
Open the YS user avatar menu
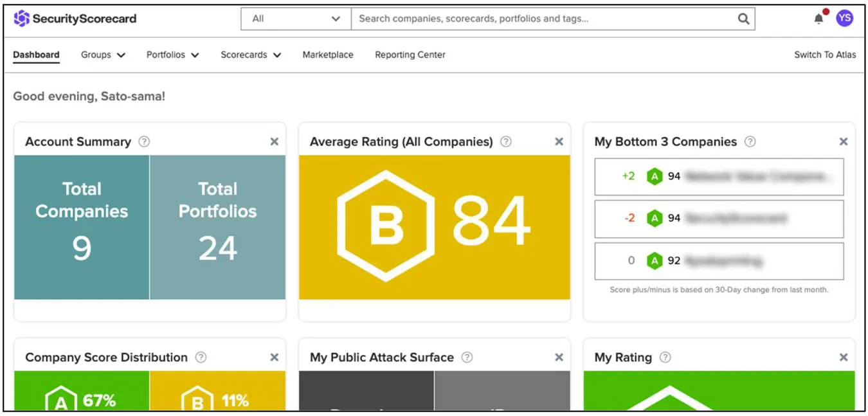[x=844, y=18]
